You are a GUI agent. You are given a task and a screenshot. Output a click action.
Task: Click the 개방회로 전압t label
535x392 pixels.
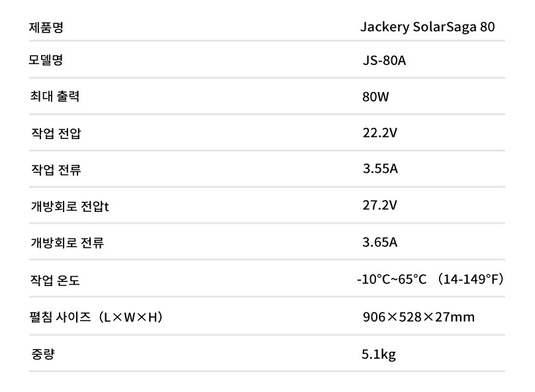70,206
